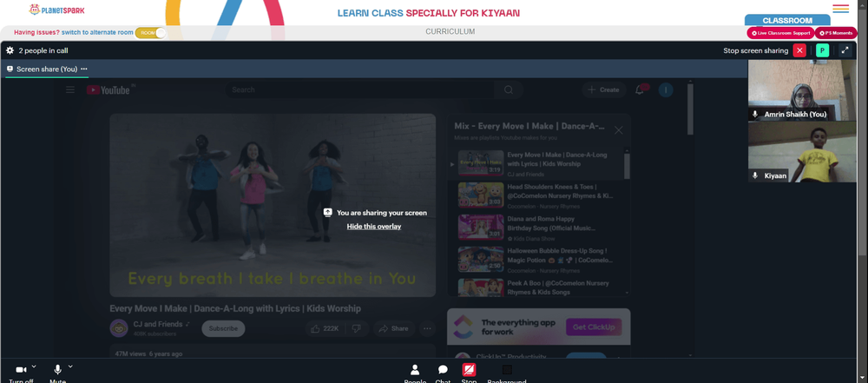
Task: Open the Chat bubble icon
Action: 443,370
